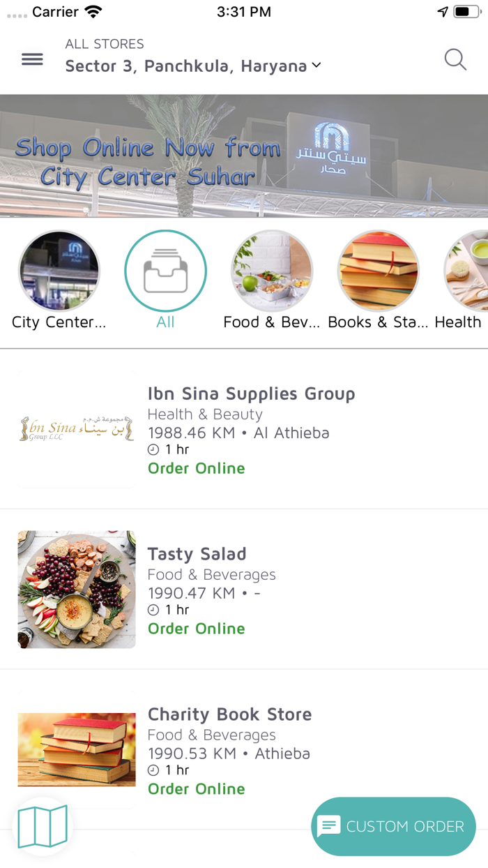Viewport: 488px width, 868px height.
Task: Select the Health category circle
Action: pos(467,271)
